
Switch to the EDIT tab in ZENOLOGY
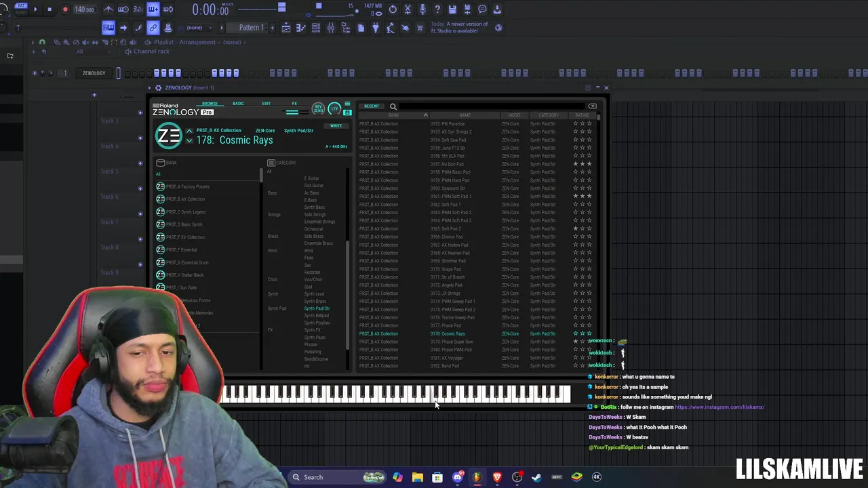(266, 104)
